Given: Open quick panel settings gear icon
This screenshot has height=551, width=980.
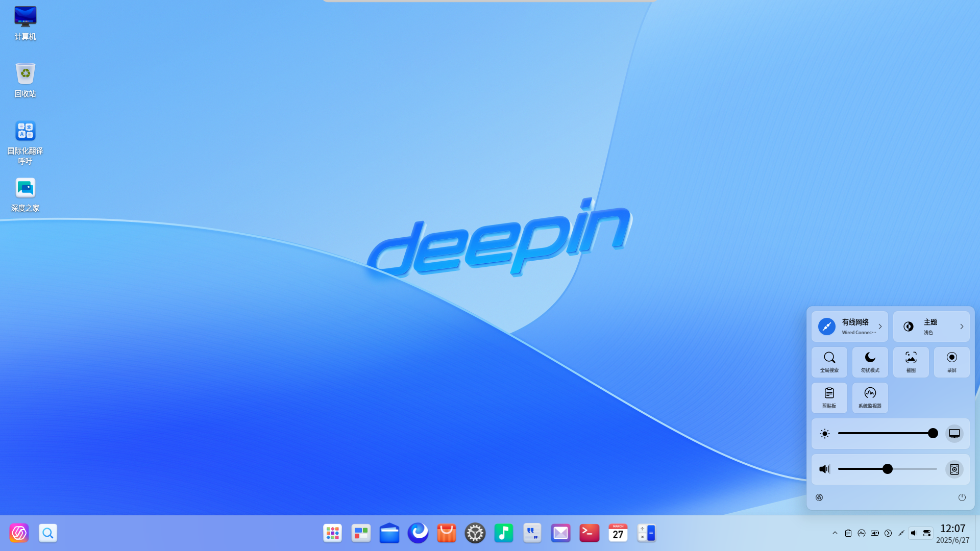Looking at the screenshot, I should 819,497.
